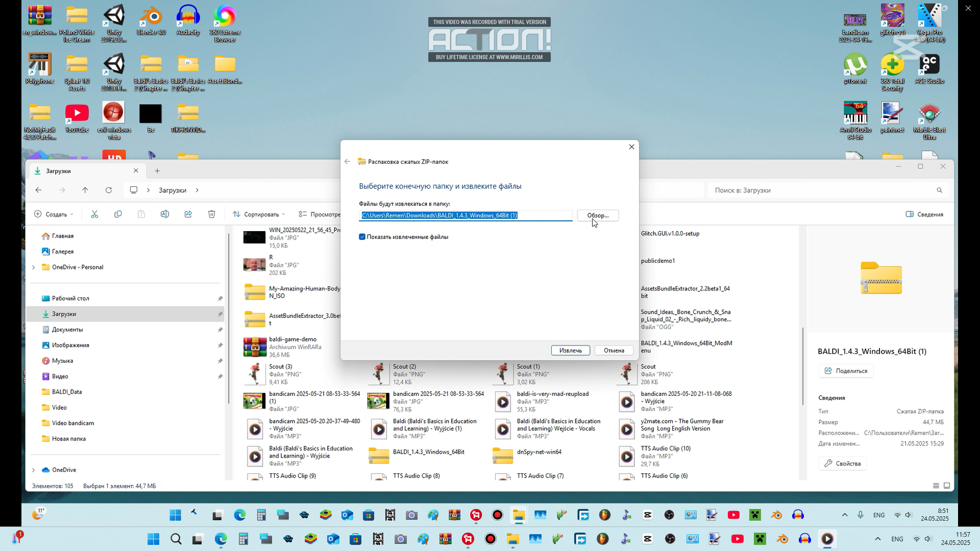
Task: Click the Delete trash icon in toolbar
Action: tap(212, 214)
